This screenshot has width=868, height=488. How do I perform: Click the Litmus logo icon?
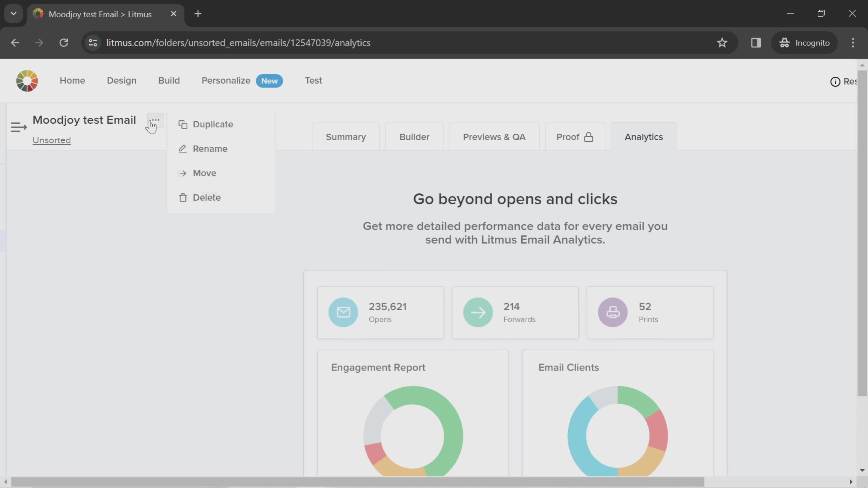tap(27, 80)
